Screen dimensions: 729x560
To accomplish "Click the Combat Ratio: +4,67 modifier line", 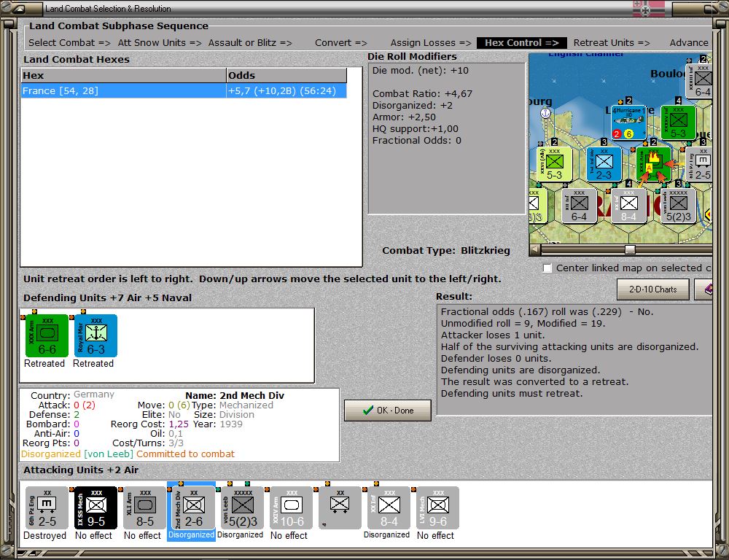I will [x=422, y=94].
